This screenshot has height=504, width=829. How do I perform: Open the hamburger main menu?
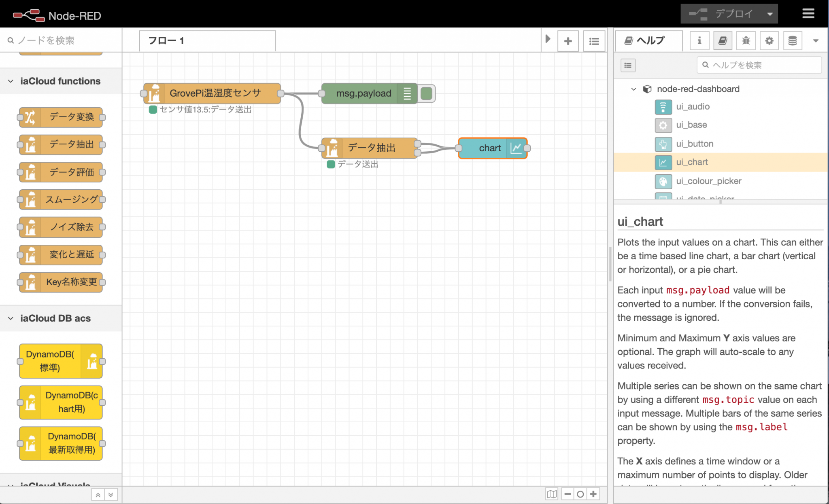point(808,14)
